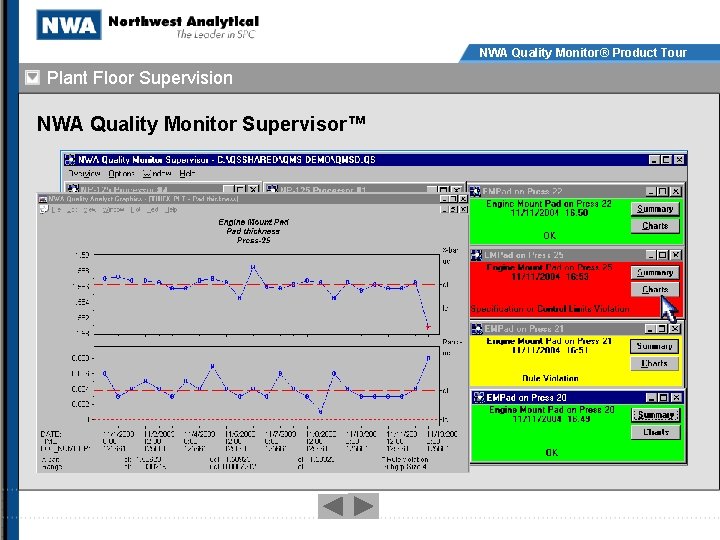
Task: Close the Quality Analyst Graphics window
Action: 463,199
